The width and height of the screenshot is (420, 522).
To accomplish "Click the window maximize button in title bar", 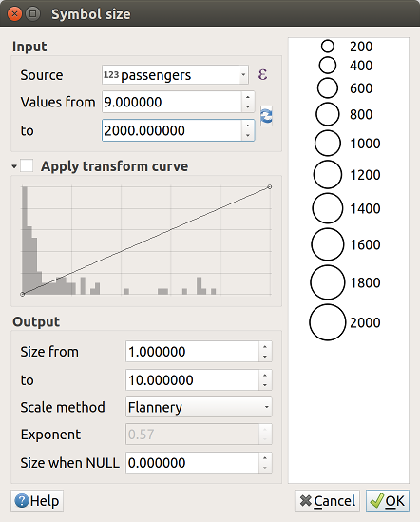I will pyautogui.click(x=32, y=14).
